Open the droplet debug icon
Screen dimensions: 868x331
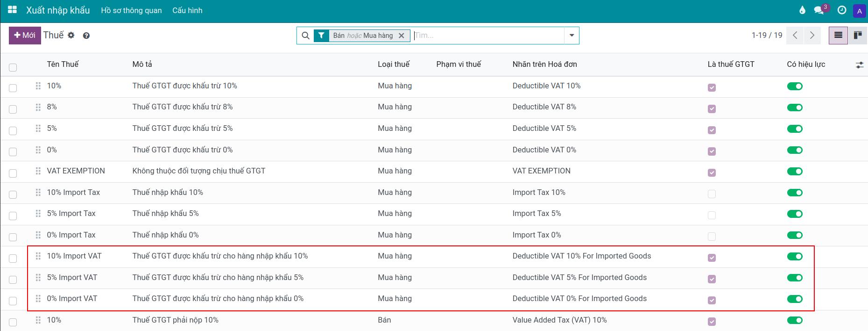click(x=802, y=10)
